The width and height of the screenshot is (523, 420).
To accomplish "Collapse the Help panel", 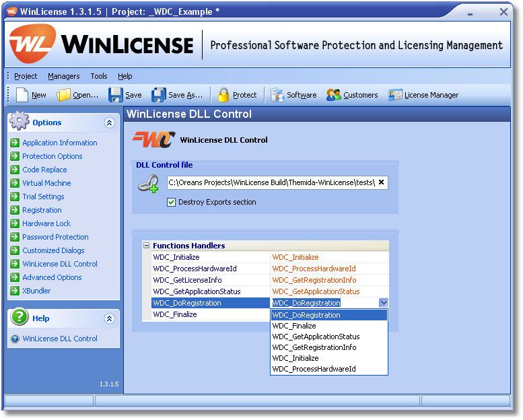I will (109, 318).
